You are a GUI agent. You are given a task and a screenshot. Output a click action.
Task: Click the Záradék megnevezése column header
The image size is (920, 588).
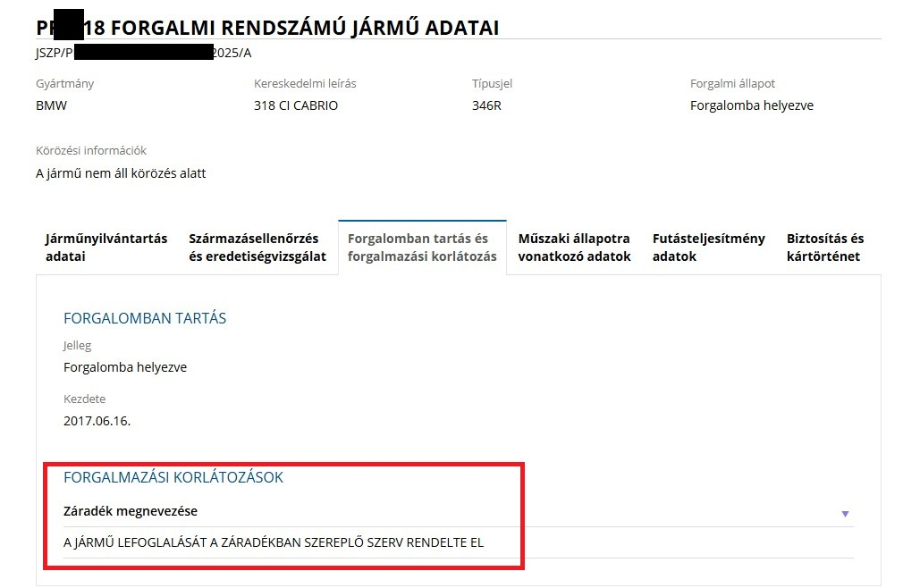point(131,511)
